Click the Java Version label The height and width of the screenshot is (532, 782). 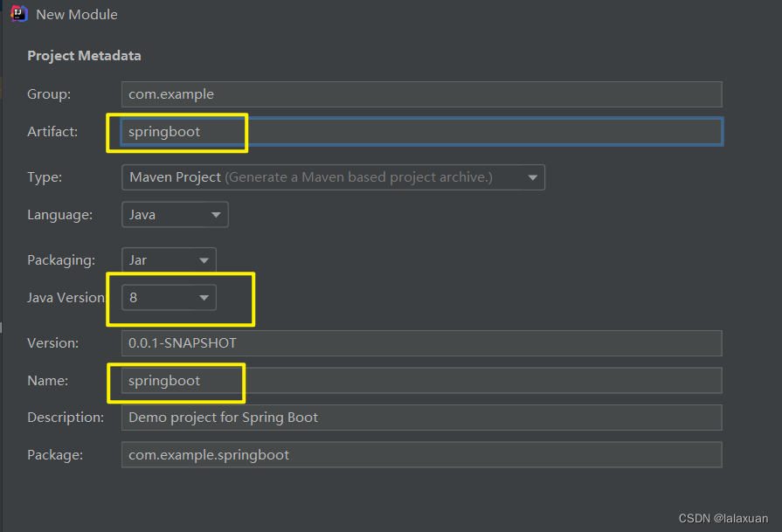click(66, 298)
